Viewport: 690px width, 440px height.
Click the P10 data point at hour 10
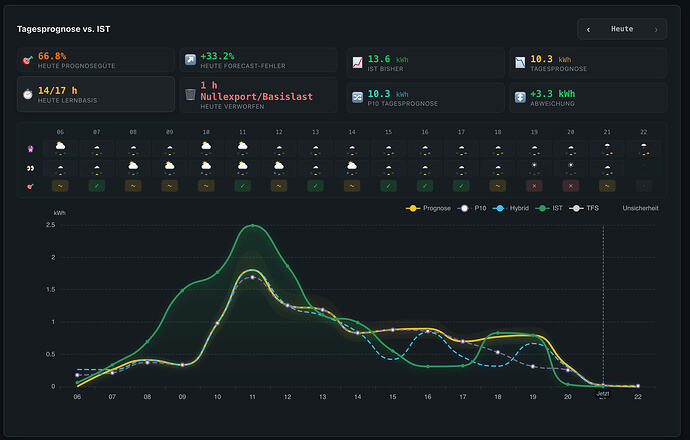pos(217,323)
